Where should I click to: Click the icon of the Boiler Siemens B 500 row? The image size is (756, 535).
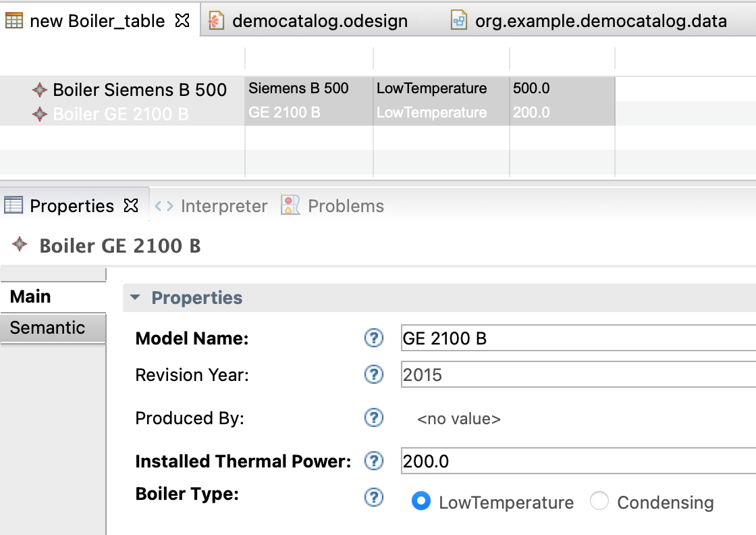click(x=40, y=90)
